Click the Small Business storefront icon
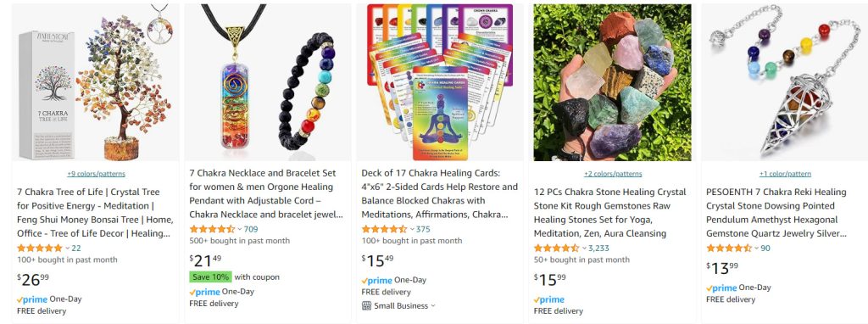868x324 pixels. (366, 305)
